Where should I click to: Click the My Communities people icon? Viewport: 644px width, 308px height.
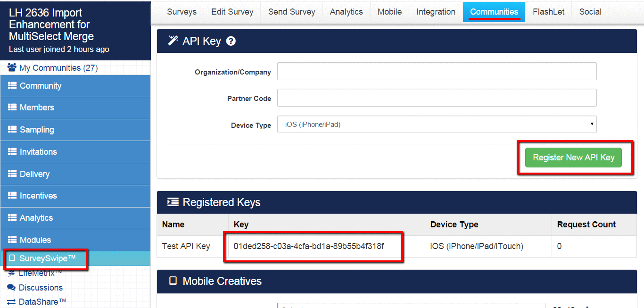(12, 68)
